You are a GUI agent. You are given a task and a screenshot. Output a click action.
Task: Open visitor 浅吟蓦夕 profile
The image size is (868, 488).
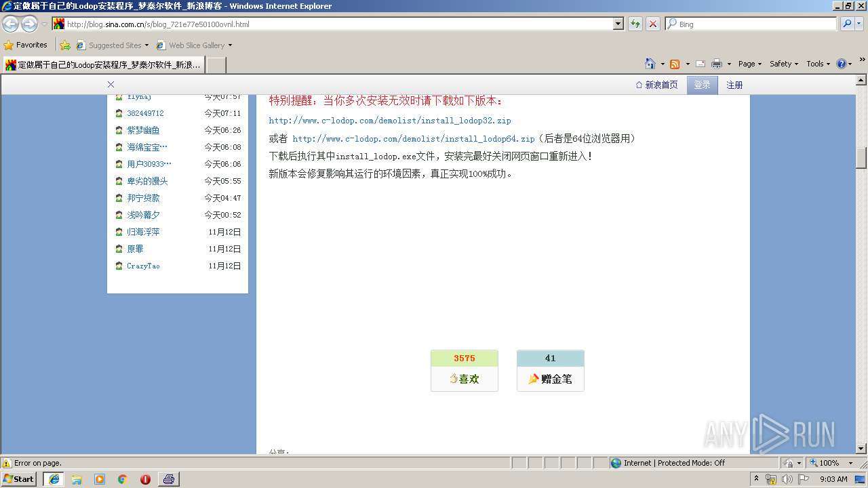(x=143, y=215)
